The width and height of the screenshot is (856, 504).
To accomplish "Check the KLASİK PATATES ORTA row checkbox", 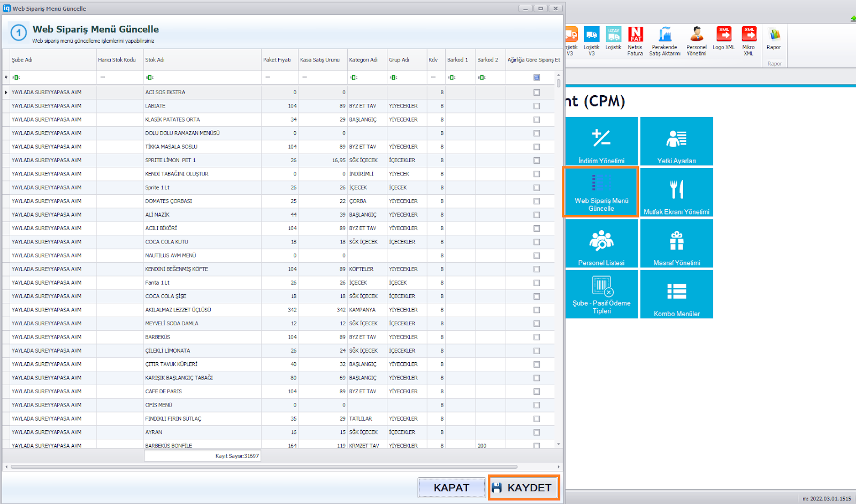I will (537, 120).
